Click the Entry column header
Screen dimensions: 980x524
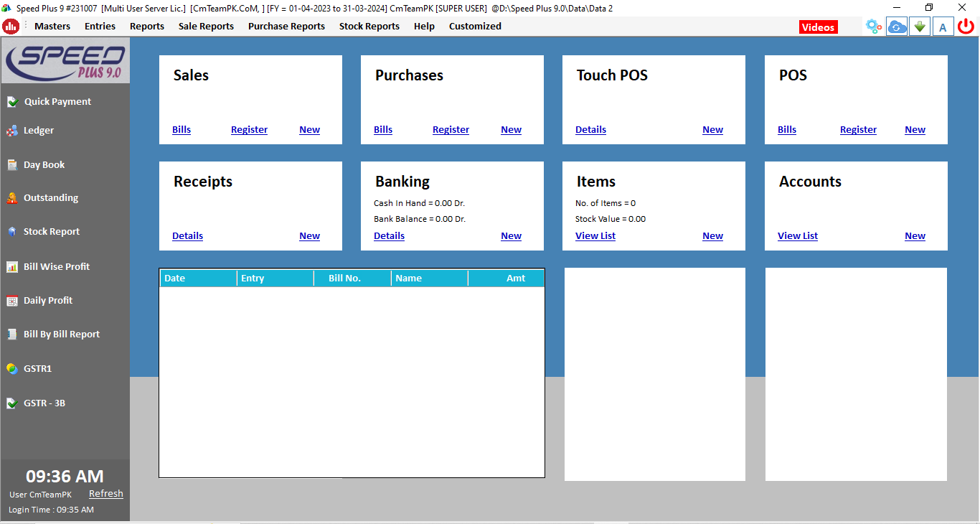click(x=275, y=279)
